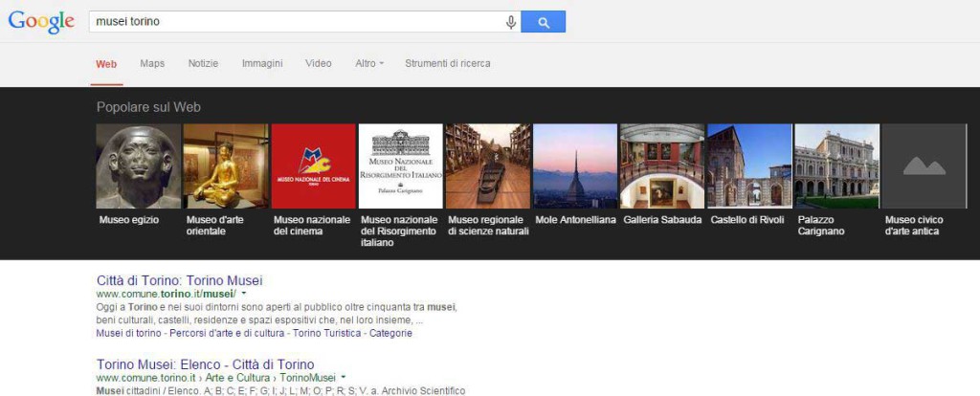Open Museo d'arte orientale golden Buddha thumbnail

coord(226,166)
